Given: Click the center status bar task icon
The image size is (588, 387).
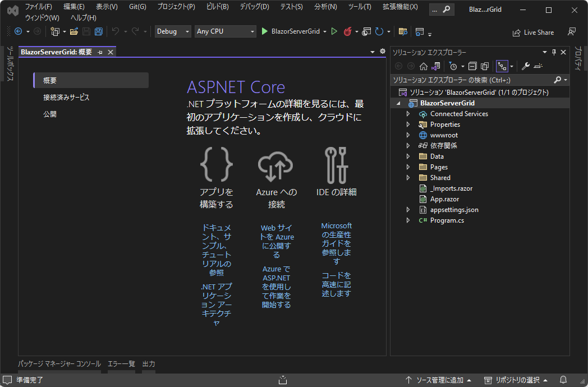Looking at the screenshot, I should pos(283,380).
